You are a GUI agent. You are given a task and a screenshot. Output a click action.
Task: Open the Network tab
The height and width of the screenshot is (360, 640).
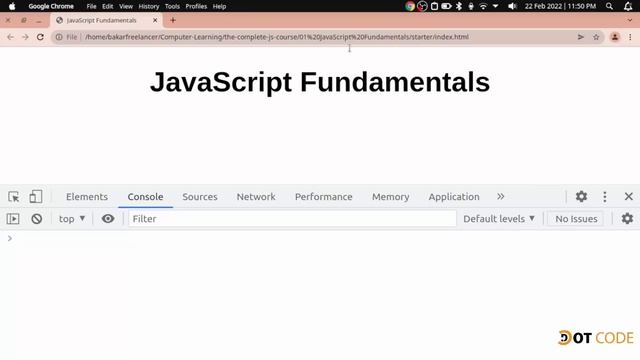point(256,197)
